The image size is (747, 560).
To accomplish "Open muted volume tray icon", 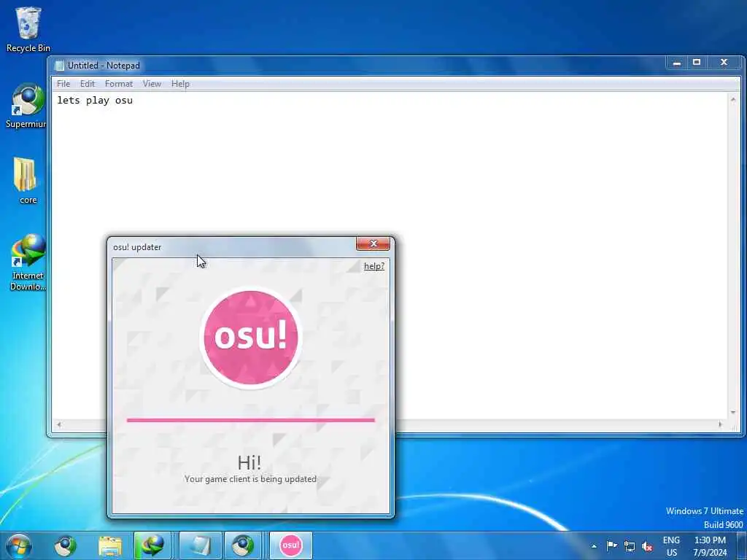I will click(647, 546).
